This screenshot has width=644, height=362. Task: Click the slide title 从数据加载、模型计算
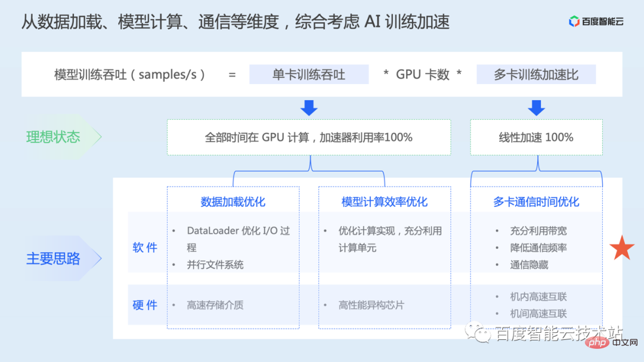click(235, 22)
